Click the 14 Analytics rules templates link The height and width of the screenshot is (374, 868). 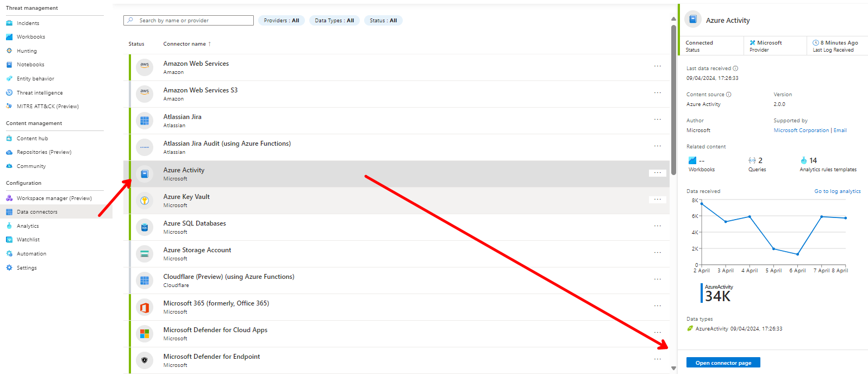[x=828, y=164]
